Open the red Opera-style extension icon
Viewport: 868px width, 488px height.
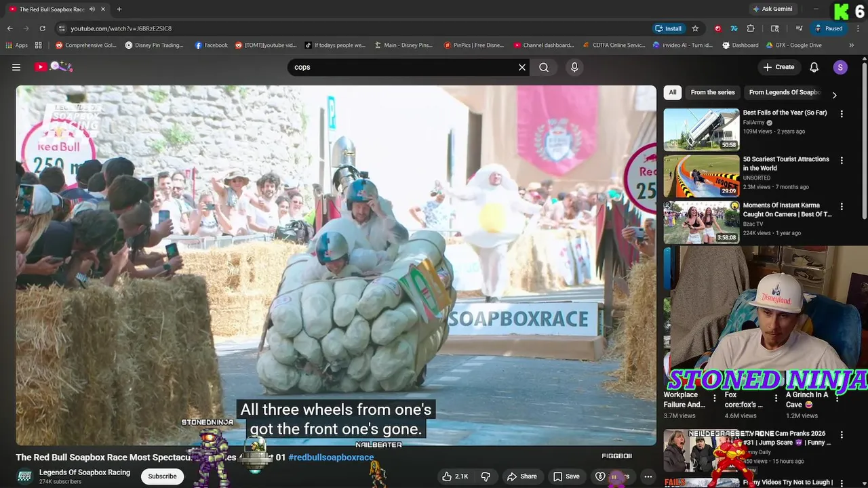point(717,28)
